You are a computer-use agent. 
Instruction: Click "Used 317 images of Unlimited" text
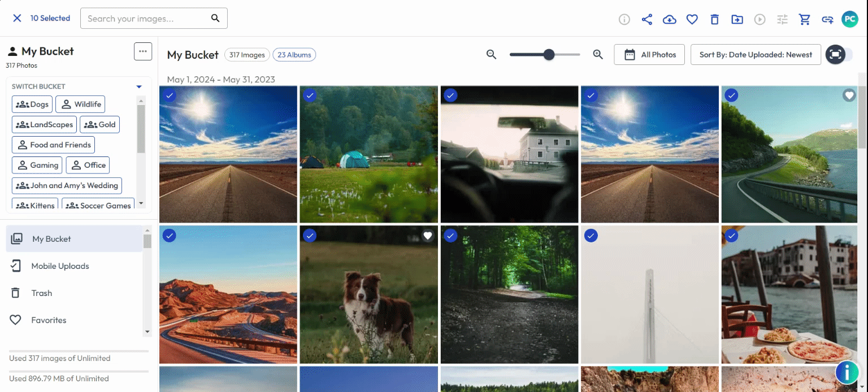pos(60,358)
